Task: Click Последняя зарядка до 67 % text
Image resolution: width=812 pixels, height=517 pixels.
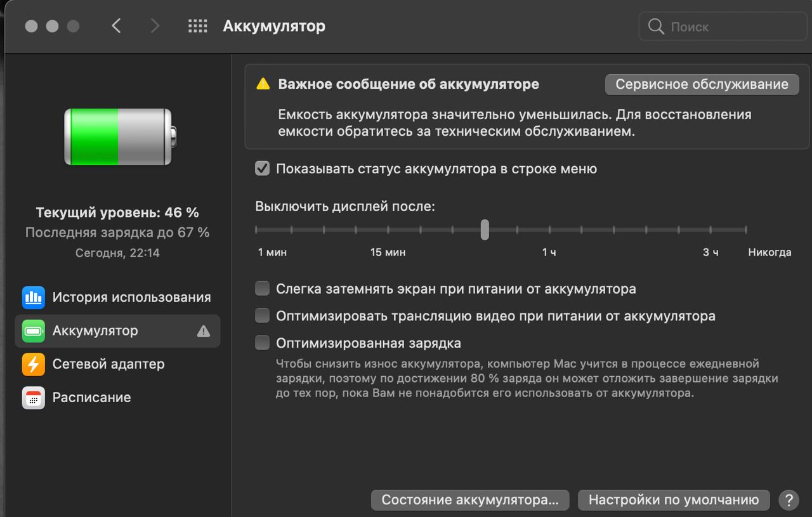Action: (x=117, y=233)
